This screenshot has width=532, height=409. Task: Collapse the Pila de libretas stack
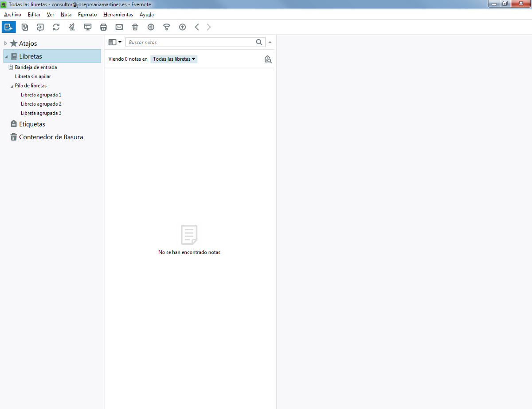(x=12, y=86)
